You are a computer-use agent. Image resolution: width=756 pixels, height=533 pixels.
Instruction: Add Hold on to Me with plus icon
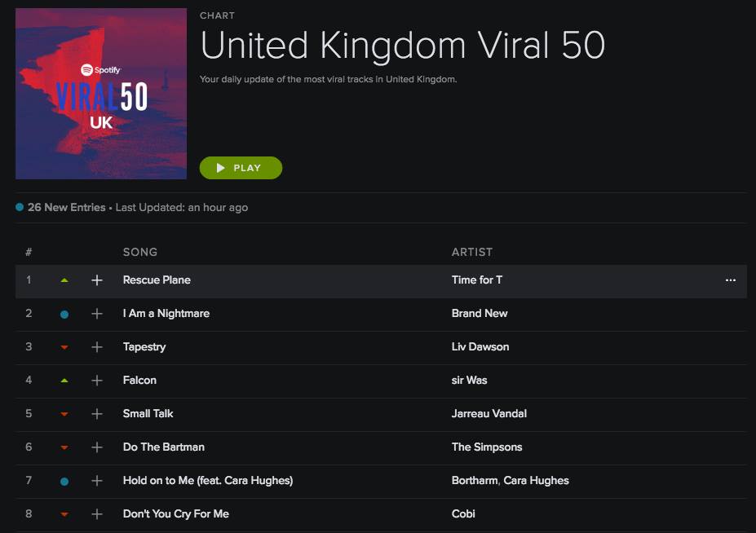click(x=97, y=481)
